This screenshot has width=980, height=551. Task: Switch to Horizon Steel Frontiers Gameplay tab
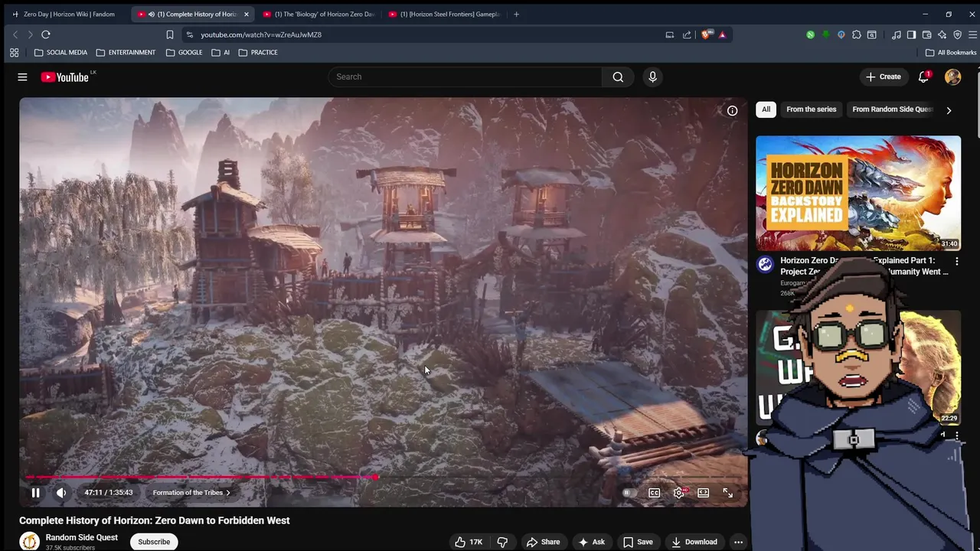(x=444, y=14)
